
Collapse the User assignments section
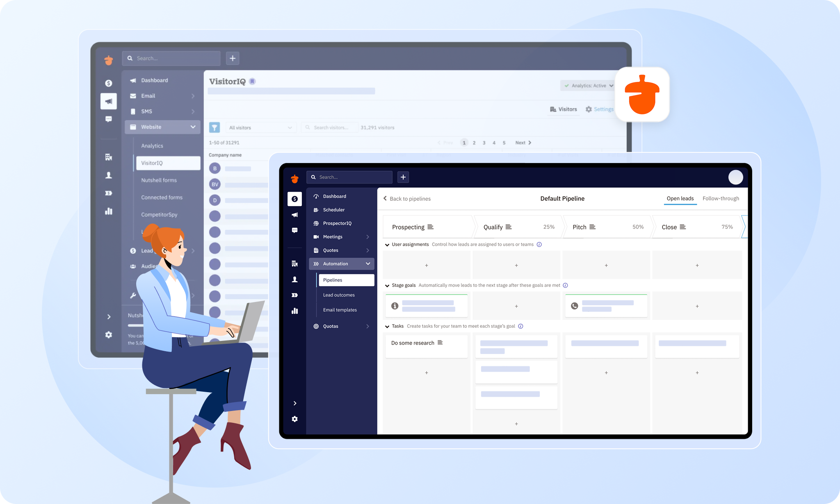tap(387, 245)
